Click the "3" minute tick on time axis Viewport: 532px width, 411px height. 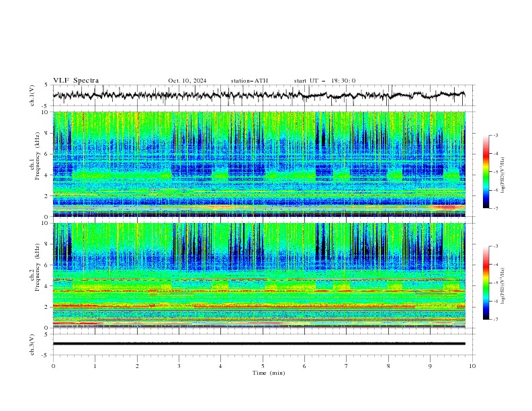179,366
